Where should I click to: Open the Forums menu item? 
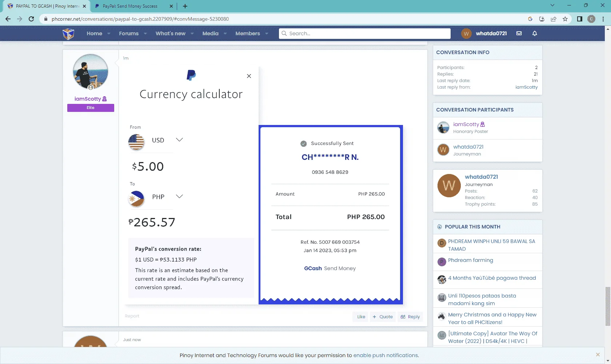click(129, 33)
